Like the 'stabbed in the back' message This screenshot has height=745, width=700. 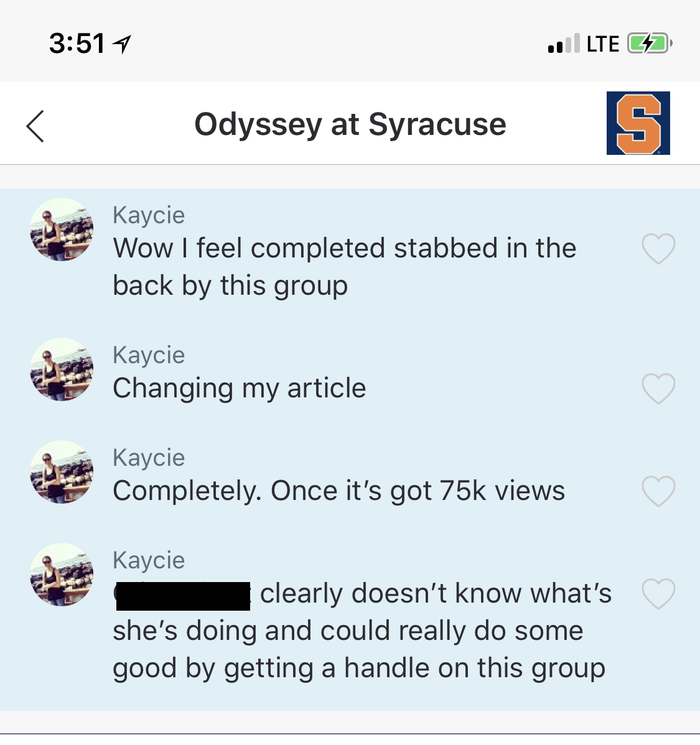(x=658, y=249)
